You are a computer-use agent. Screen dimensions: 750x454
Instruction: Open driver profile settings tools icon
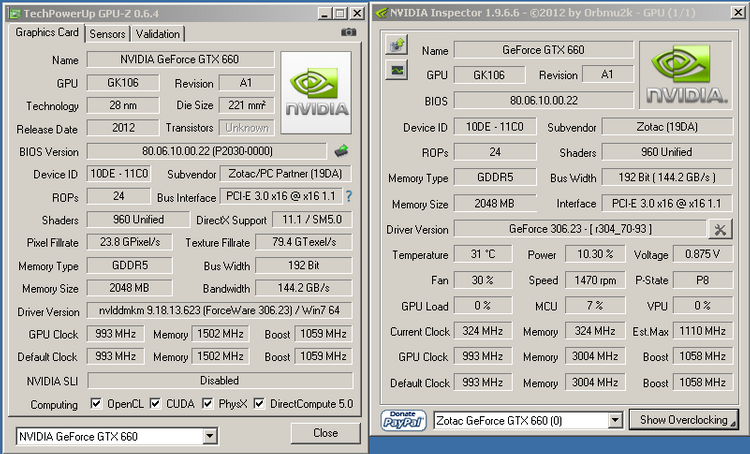click(x=719, y=229)
